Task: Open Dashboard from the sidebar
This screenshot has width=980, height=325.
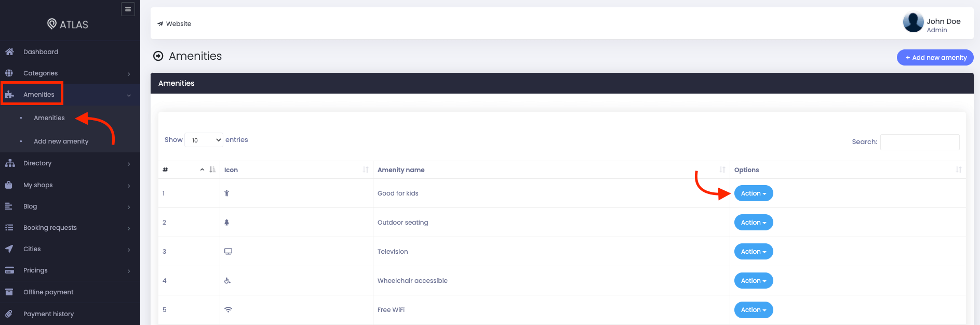Action: point(70,51)
